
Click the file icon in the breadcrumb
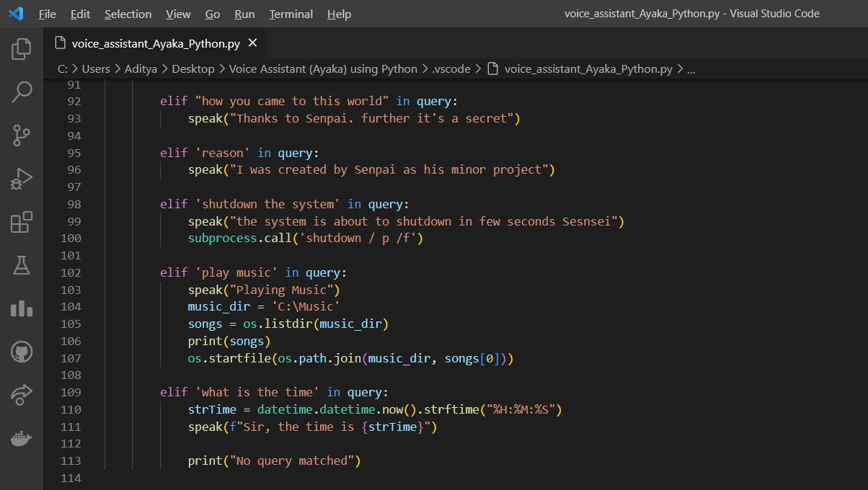pyautogui.click(x=493, y=69)
